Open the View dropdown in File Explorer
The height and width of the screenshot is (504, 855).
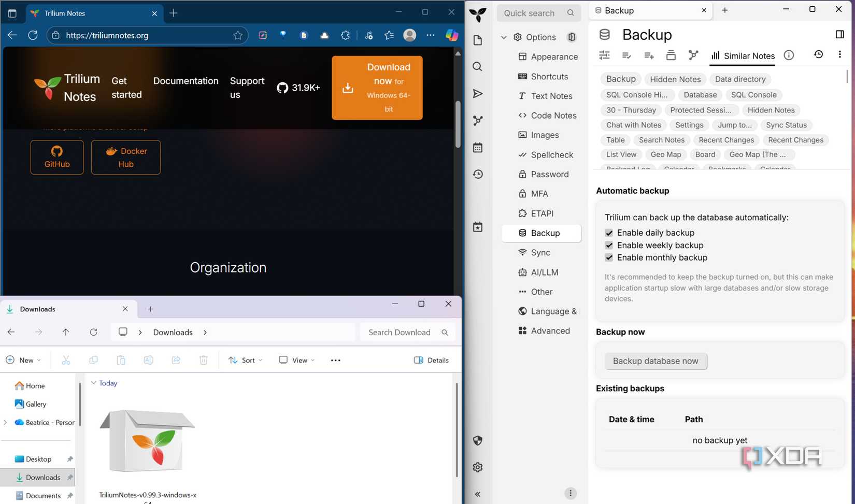tap(296, 359)
